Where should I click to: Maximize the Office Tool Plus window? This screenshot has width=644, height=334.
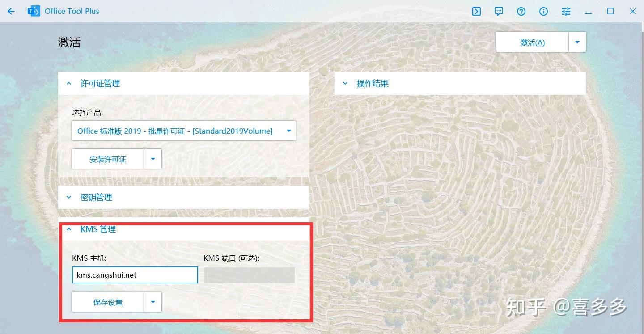pos(610,11)
